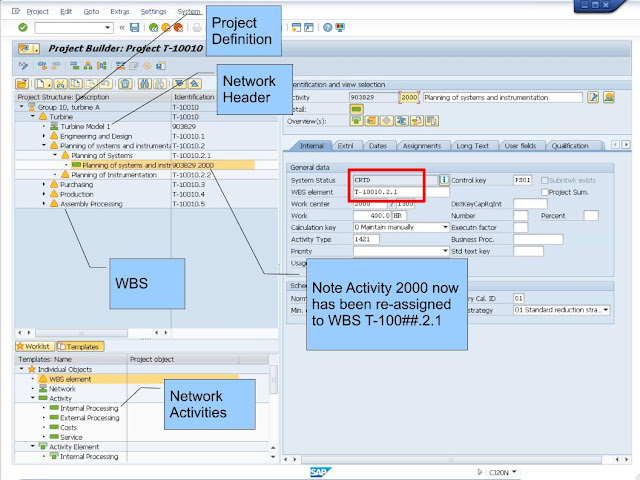Select Production in project structure

[77, 194]
